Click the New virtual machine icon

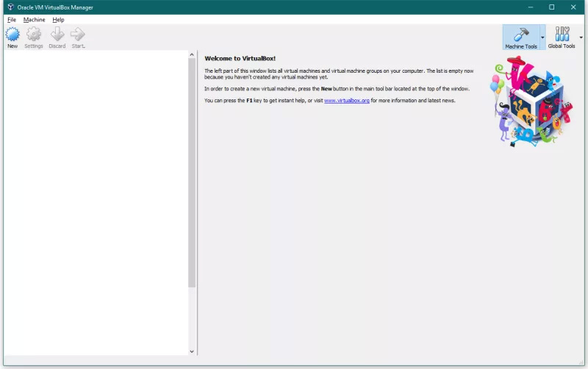tap(12, 34)
